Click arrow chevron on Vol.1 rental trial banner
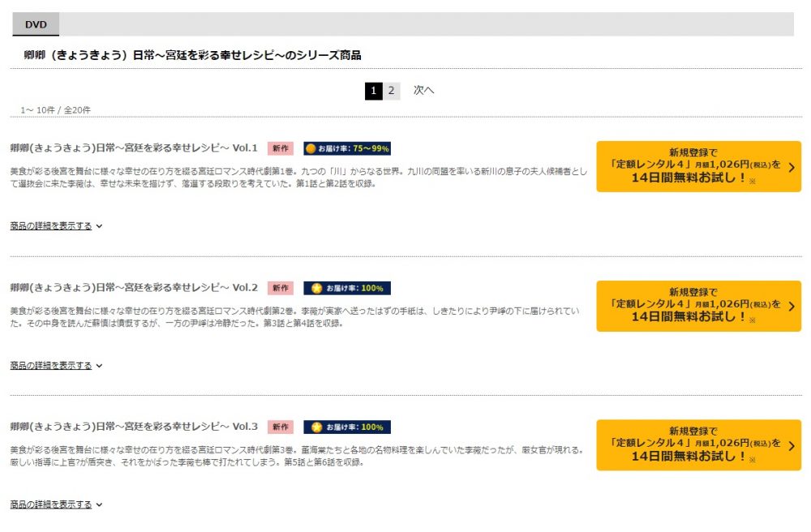The image size is (811, 532). 792,167
